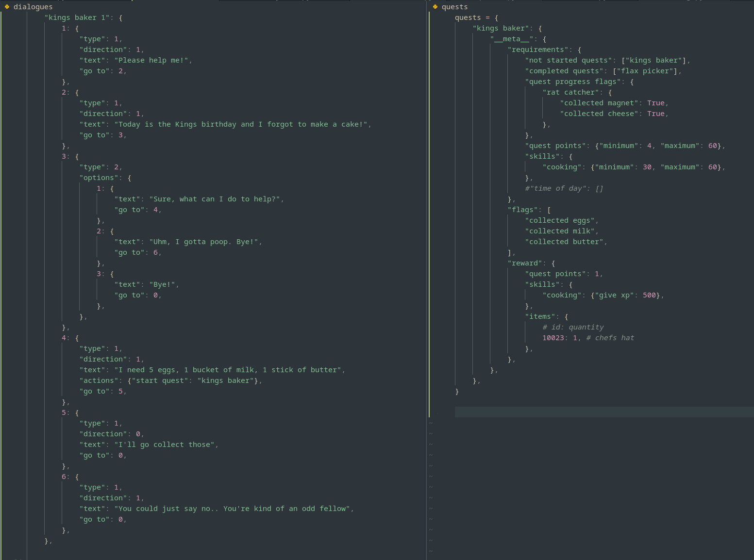Click the "I need 5 eggs" text line

coord(212,370)
